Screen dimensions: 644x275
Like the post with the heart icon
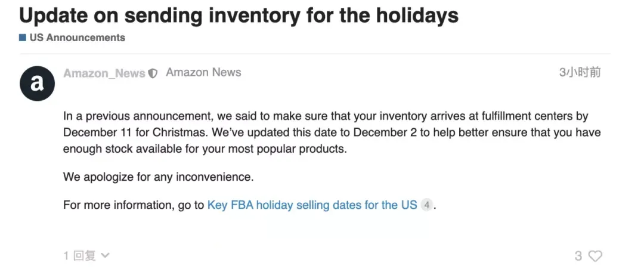coord(595,256)
